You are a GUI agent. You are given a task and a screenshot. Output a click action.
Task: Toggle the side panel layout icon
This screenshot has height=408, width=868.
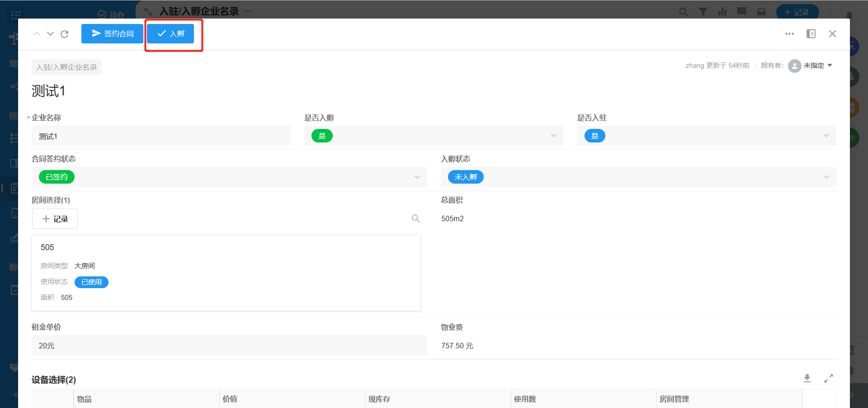tap(811, 34)
